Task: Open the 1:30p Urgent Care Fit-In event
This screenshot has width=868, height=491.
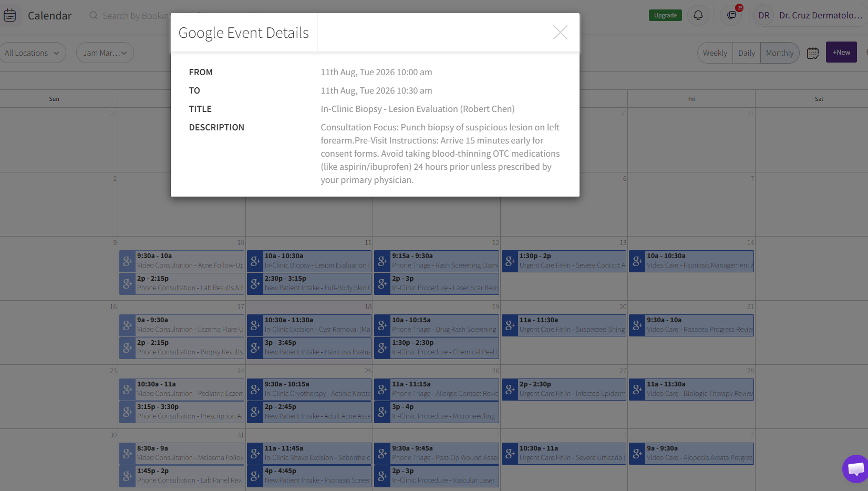Action: [564, 261]
